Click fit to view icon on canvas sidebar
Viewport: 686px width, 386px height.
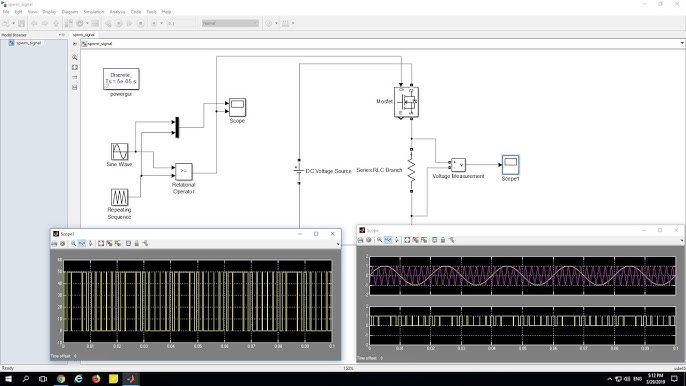click(x=75, y=67)
